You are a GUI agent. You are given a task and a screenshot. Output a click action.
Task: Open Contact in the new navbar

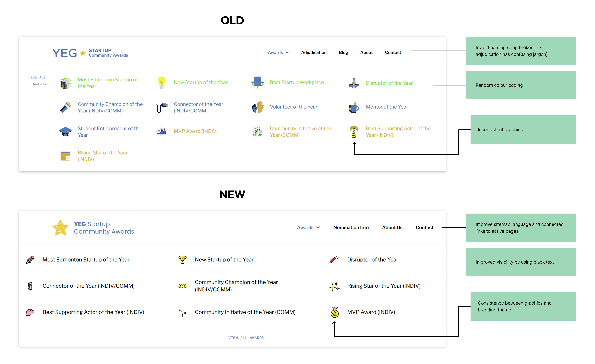pyautogui.click(x=424, y=228)
